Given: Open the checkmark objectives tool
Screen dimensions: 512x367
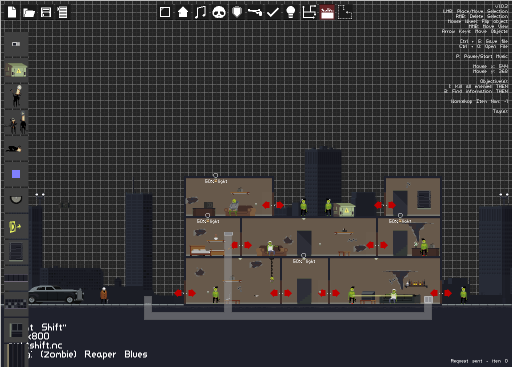Looking at the screenshot, I should coord(273,12).
